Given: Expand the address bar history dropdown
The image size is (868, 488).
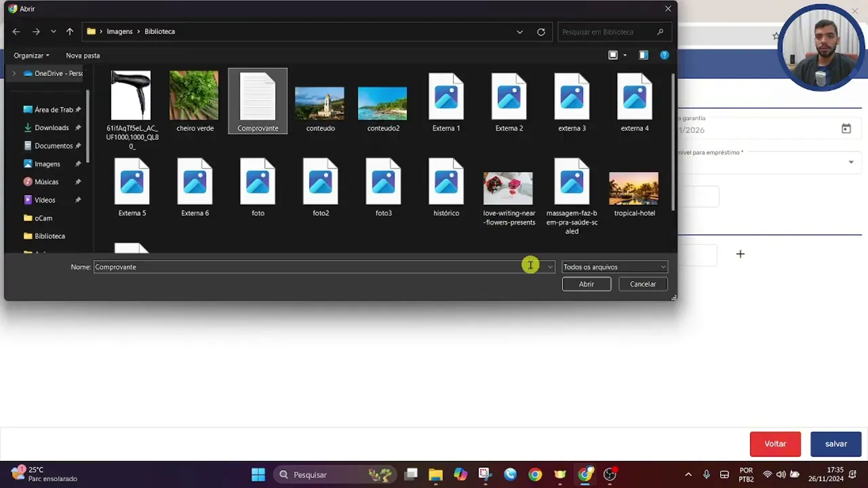Looking at the screenshot, I should pyautogui.click(x=519, y=32).
